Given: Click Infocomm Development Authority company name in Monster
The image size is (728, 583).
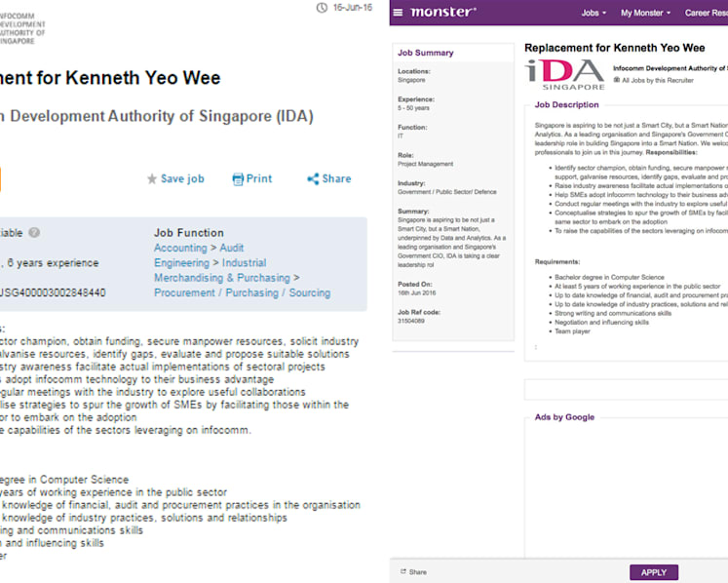Looking at the screenshot, I should pos(671,69).
